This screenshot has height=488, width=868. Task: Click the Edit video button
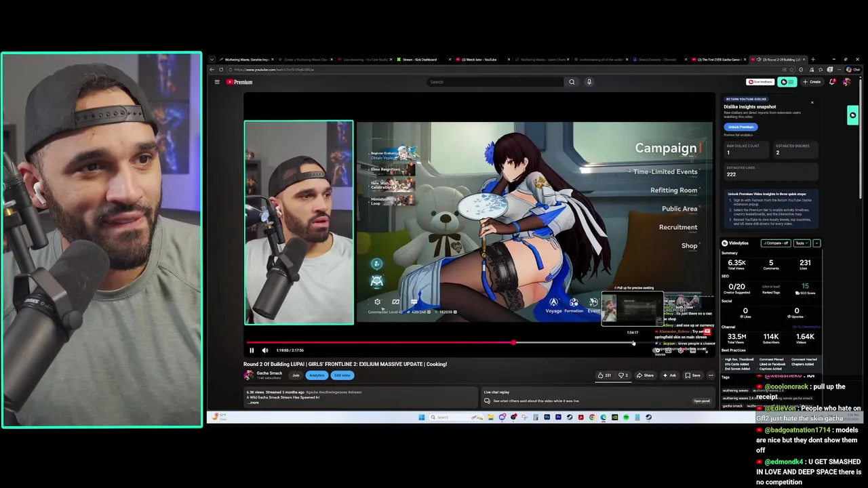click(x=342, y=375)
